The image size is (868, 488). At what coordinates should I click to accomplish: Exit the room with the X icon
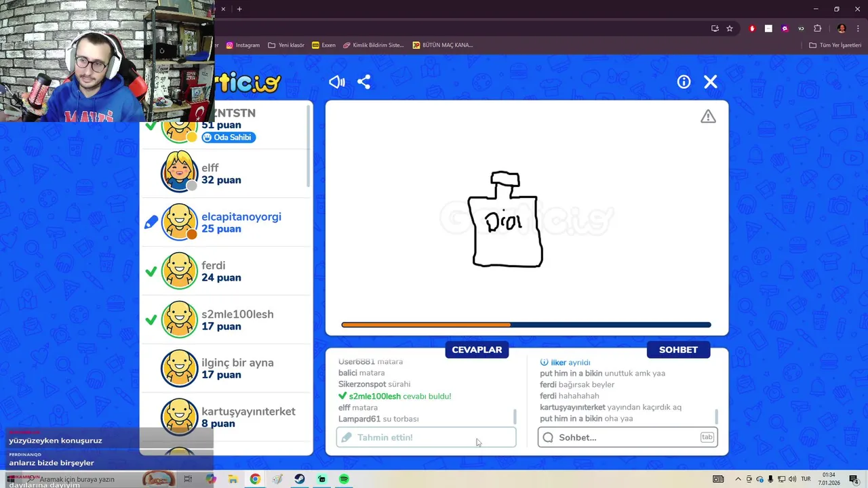[710, 82]
